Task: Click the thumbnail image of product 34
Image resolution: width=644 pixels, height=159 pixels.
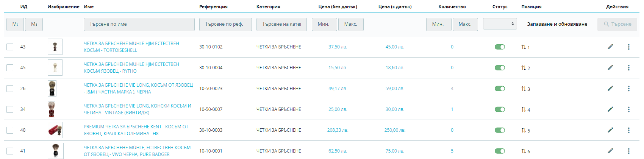Action: tap(52, 109)
